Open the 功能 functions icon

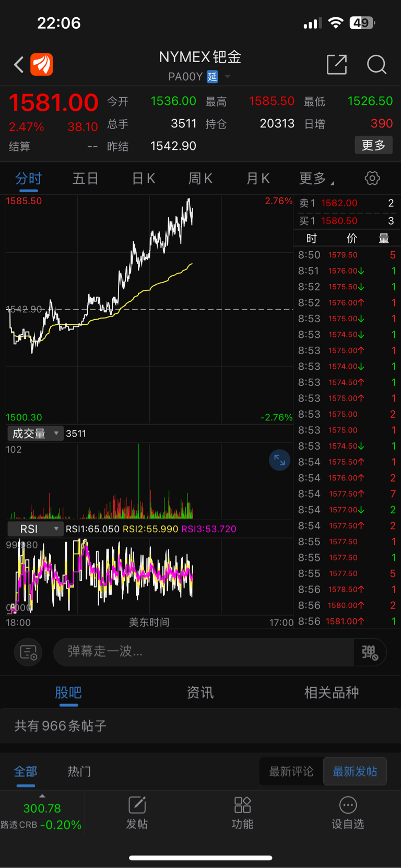coord(242,813)
